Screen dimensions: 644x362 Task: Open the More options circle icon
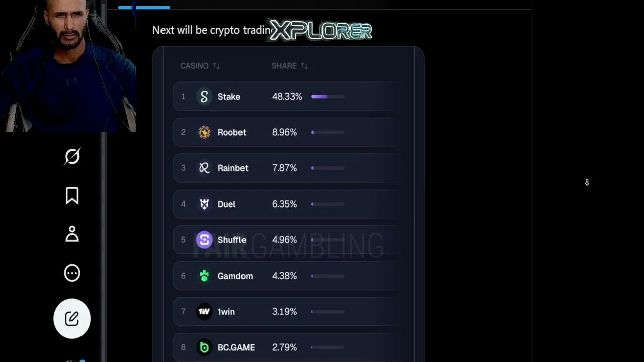72,273
